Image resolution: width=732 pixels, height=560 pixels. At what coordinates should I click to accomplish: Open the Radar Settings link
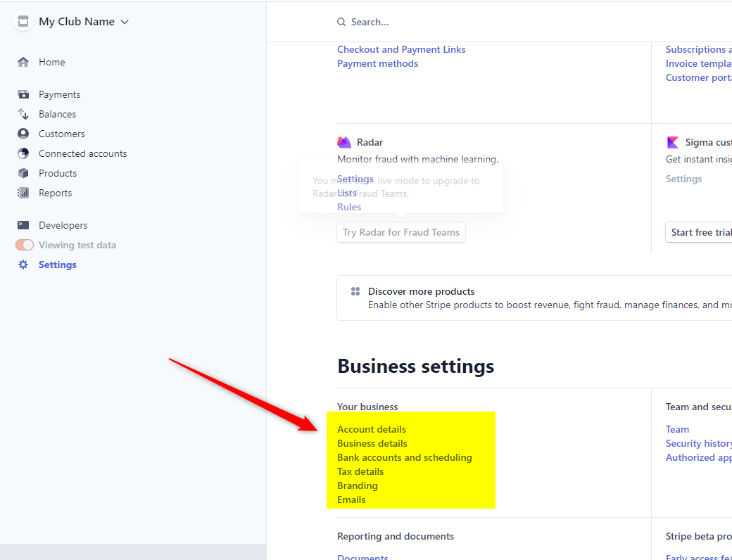[x=355, y=179]
